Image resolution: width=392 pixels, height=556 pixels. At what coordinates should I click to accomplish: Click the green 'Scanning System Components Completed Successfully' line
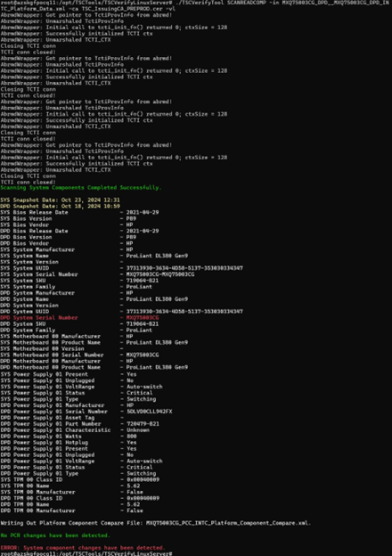[x=81, y=188]
